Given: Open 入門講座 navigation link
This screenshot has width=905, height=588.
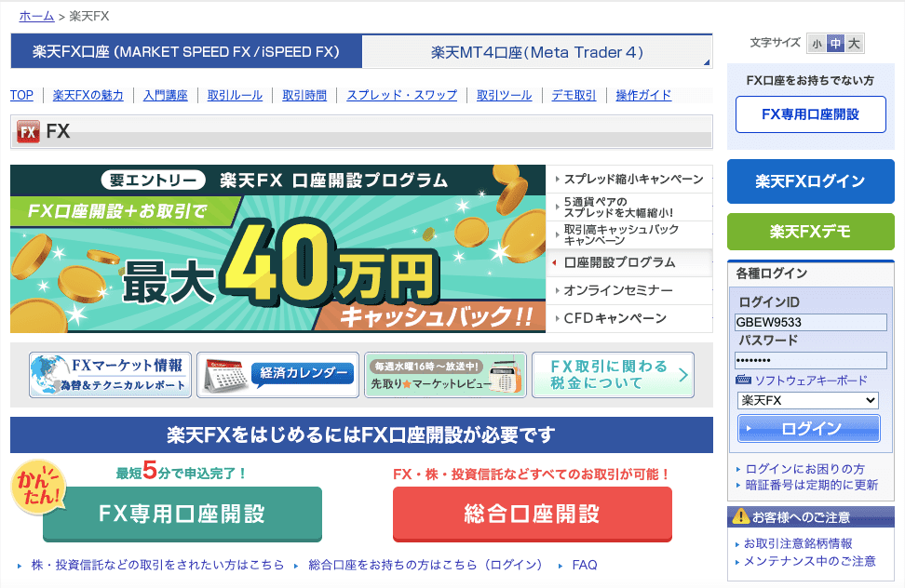Looking at the screenshot, I should [x=166, y=95].
